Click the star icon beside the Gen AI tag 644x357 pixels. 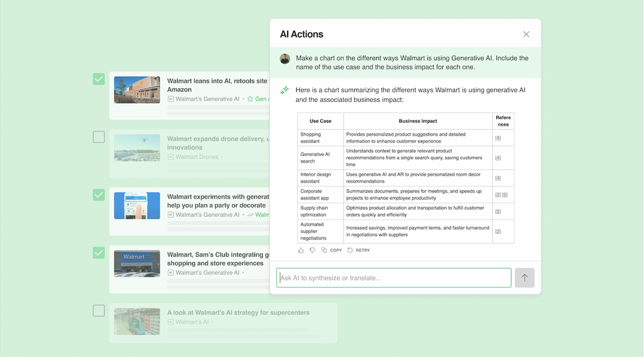[251, 98]
